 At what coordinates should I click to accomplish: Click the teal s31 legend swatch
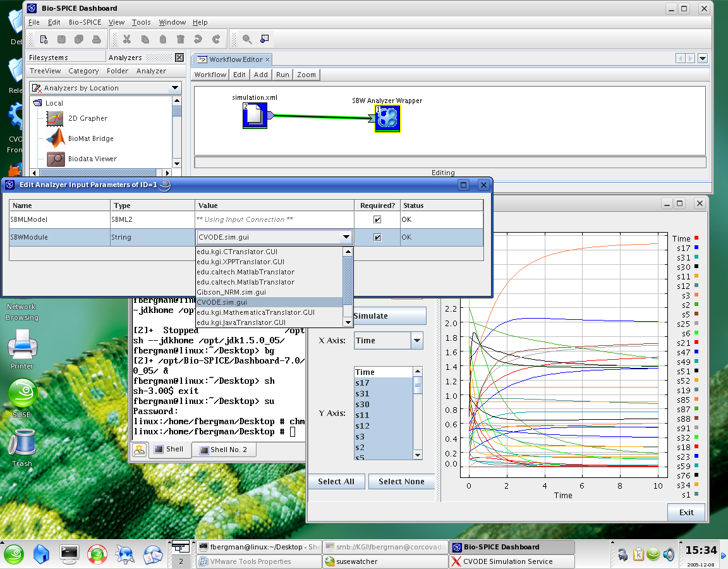click(x=696, y=257)
